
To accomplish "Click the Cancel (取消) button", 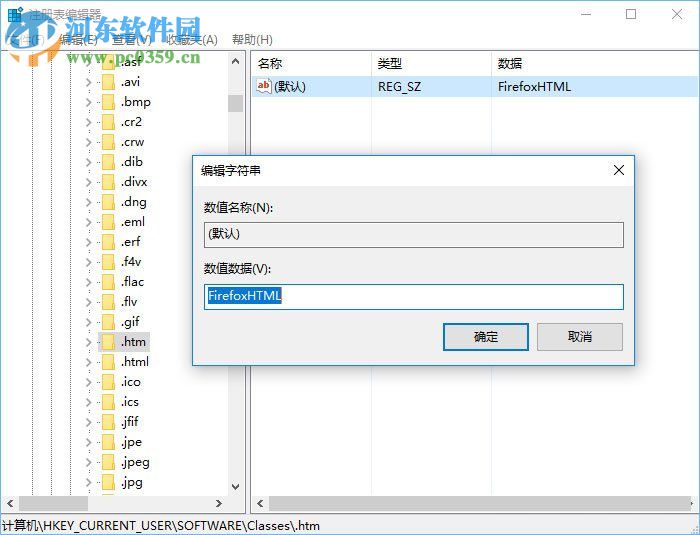I will click(x=579, y=337).
